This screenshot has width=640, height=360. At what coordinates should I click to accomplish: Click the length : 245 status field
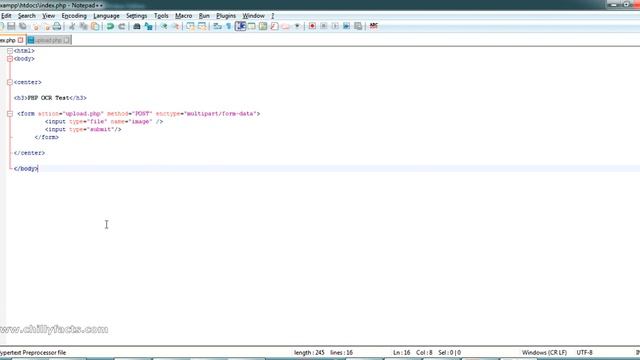pos(309,352)
